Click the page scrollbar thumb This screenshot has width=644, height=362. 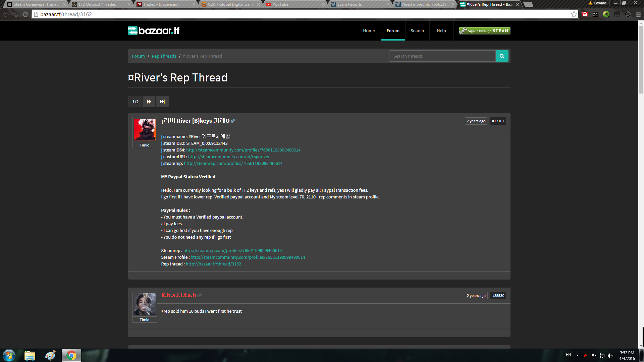641,60
